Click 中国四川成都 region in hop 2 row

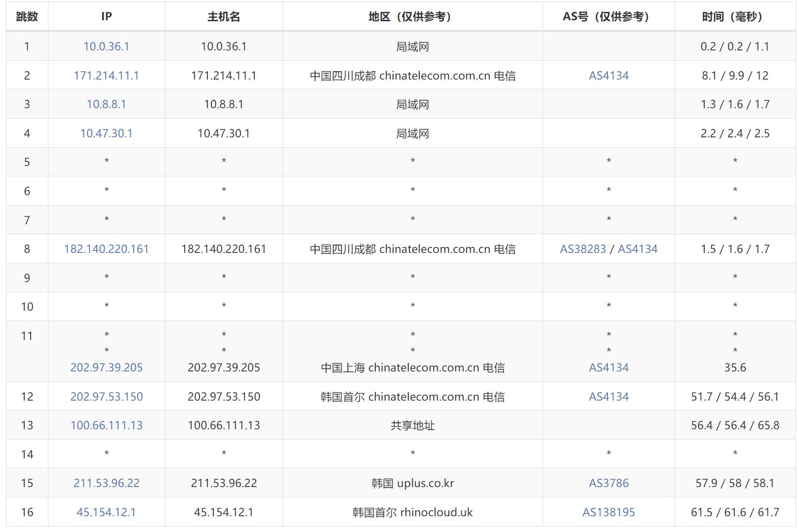click(412, 76)
